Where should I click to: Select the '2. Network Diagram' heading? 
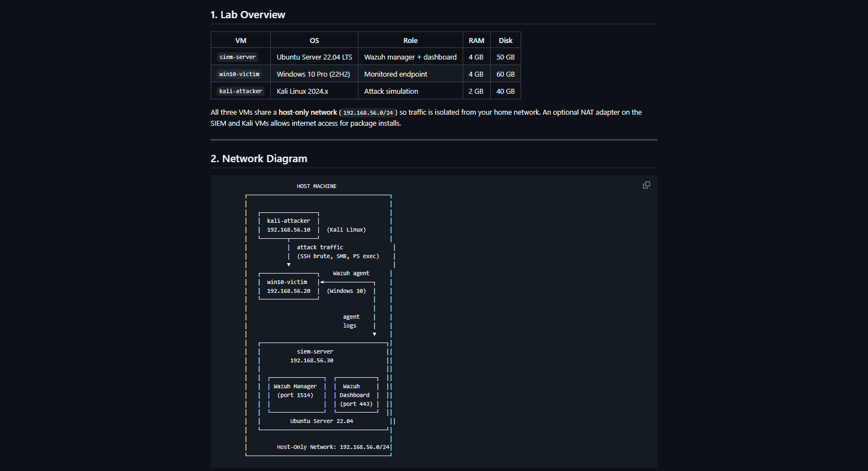click(x=259, y=159)
